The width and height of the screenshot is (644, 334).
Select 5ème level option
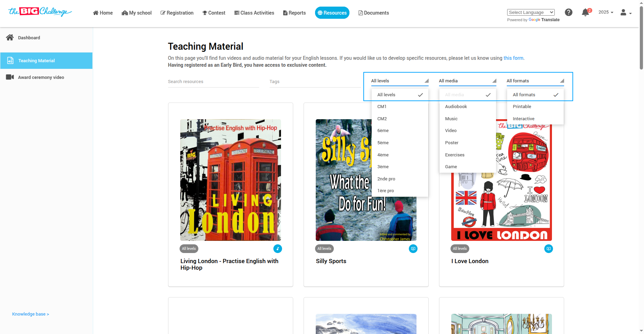[x=400, y=143]
